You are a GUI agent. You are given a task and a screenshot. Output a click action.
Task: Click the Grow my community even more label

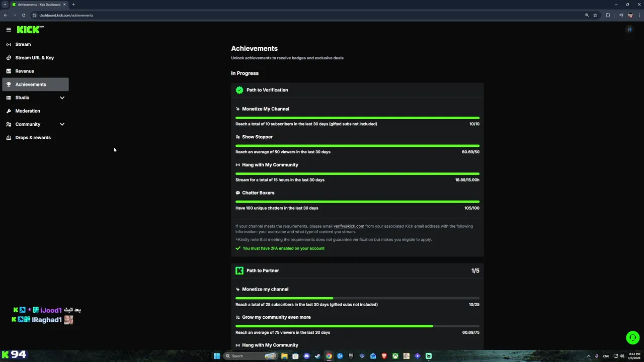[x=276, y=317]
